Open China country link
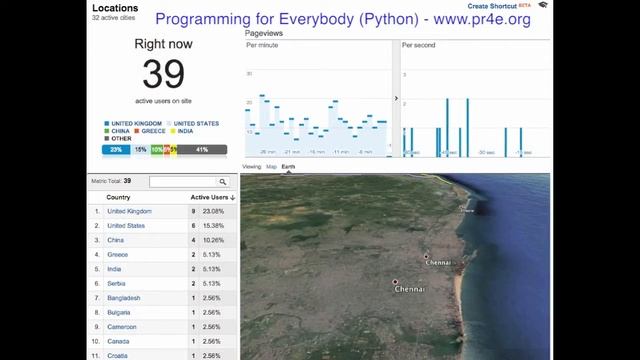 pos(115,240)
